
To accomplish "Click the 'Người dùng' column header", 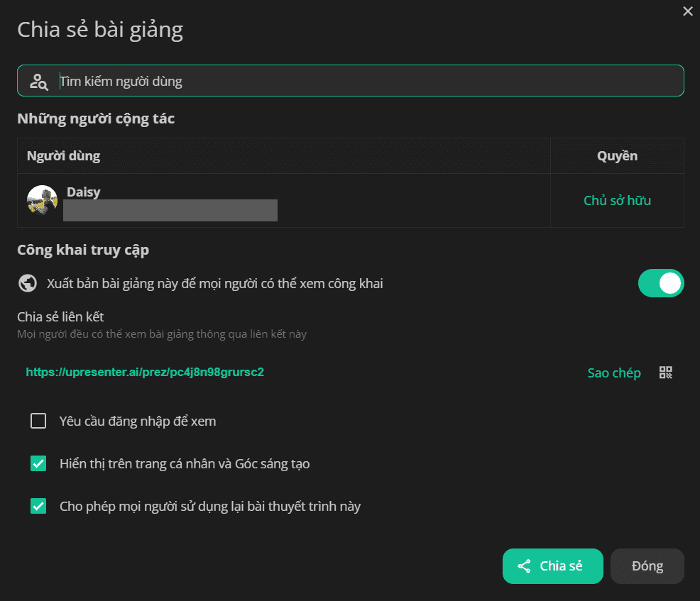I will pyautogui.click(x=63, y=155).
